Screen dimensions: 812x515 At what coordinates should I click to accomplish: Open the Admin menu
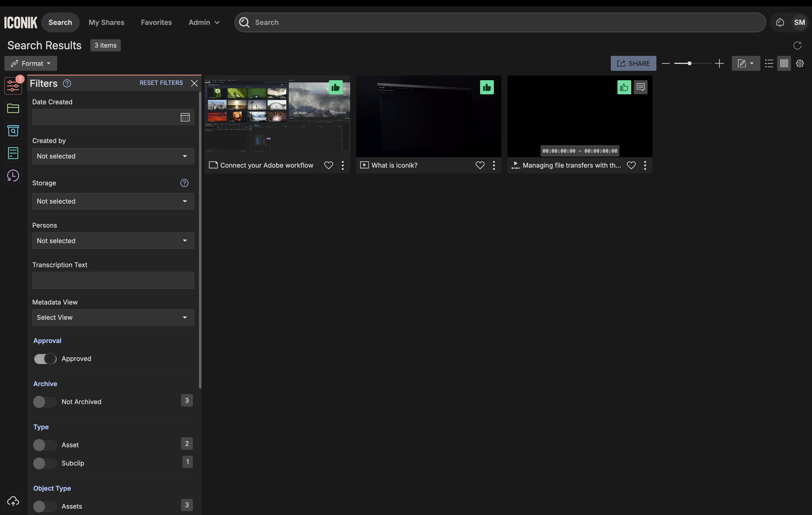coord(204,22)
